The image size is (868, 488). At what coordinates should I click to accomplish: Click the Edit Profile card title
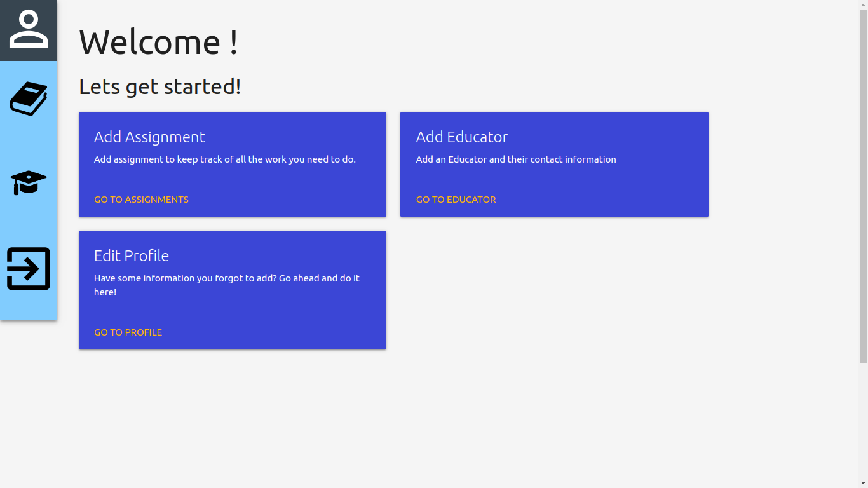tap(132, 256)
